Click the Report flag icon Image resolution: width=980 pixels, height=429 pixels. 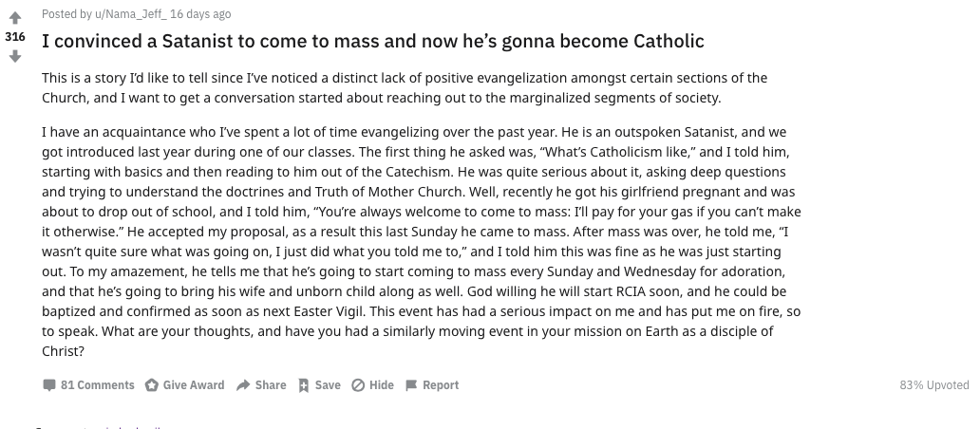[x=411, y=385]
